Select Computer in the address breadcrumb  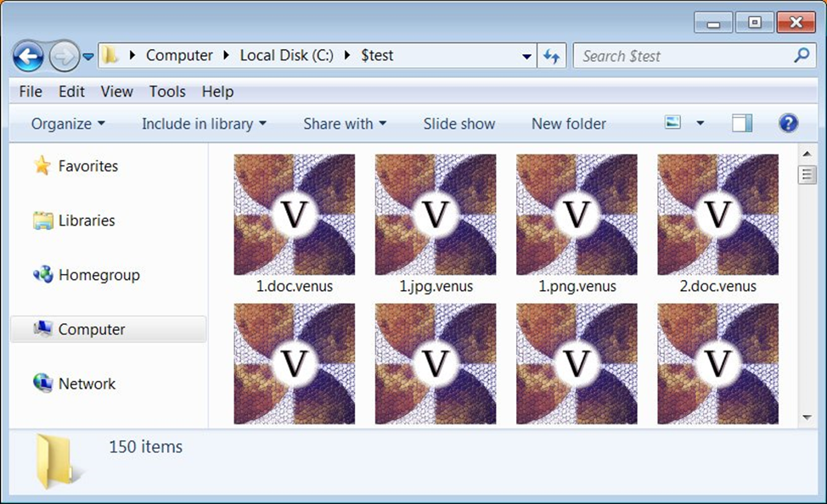point(179,55)
